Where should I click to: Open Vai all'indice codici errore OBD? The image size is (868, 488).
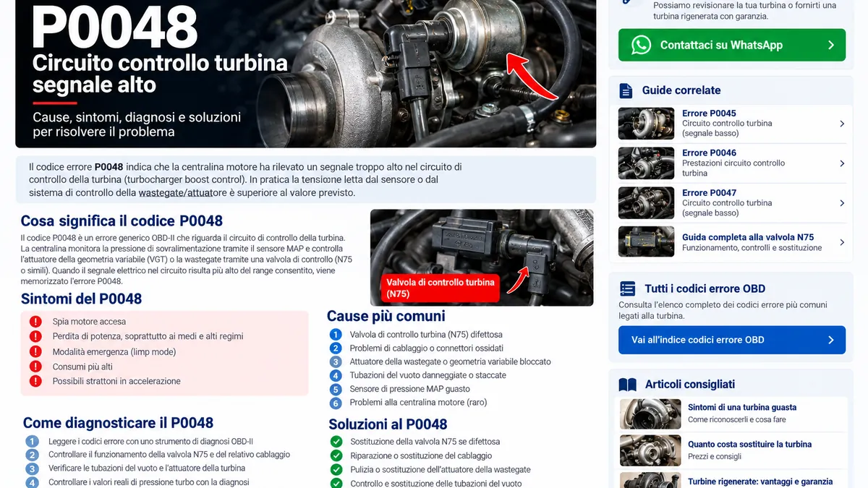click(731, 340)
